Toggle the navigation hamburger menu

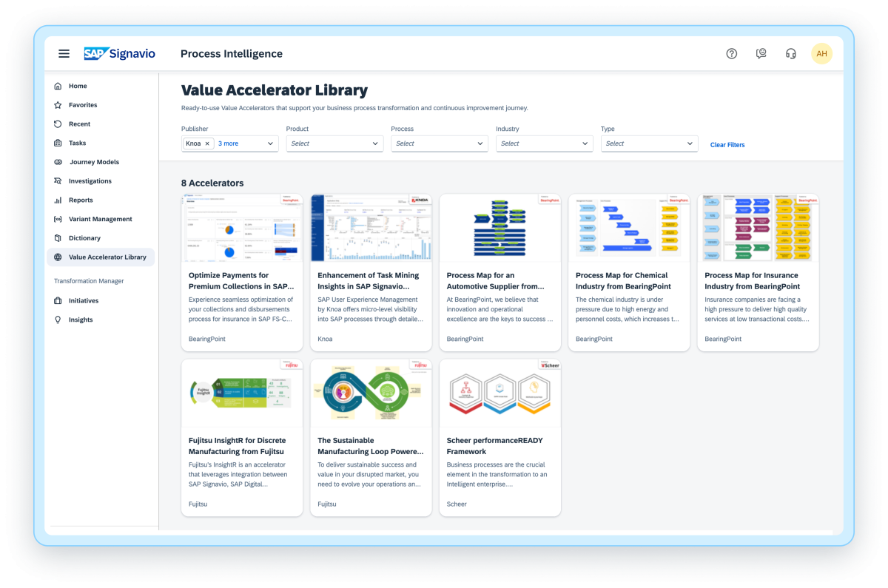tap(64, 53)
